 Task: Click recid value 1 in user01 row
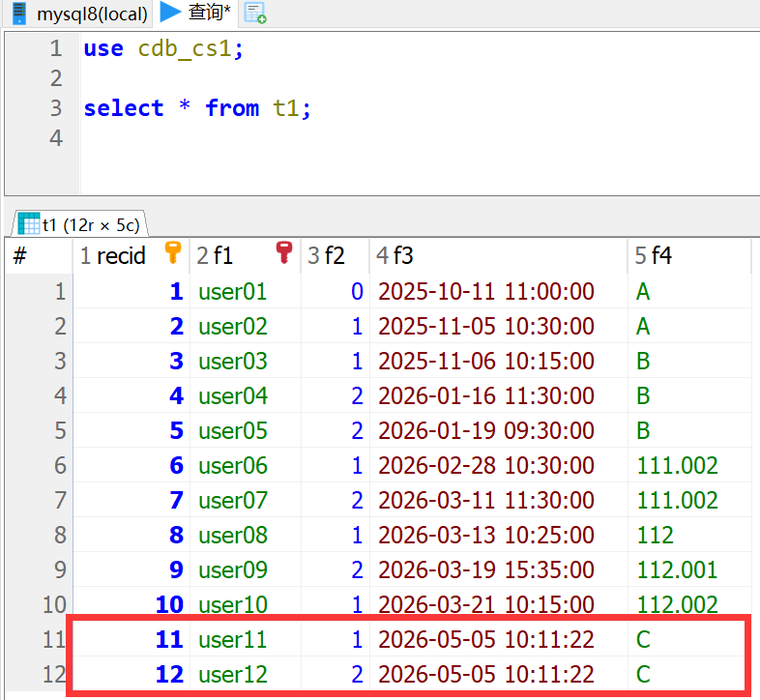(x=132, y=291)
